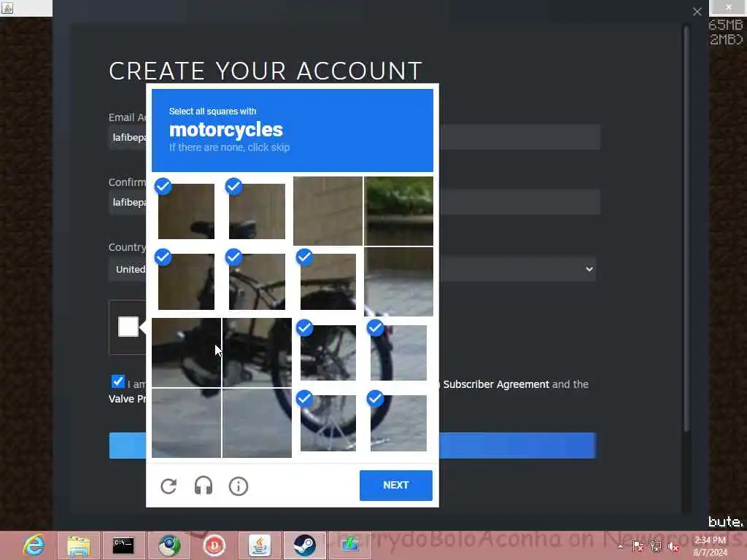Click the NEXT button in captcha

pyautogui.click(x=396, y=485)
